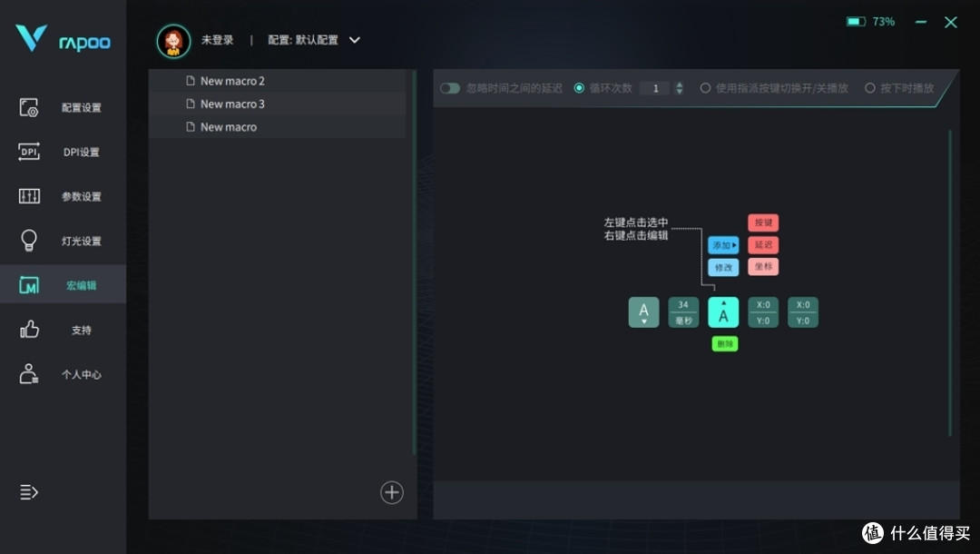Click the macro editor vertical scrollbar
This screenshot has height=554, width=980.
[950, 282]
